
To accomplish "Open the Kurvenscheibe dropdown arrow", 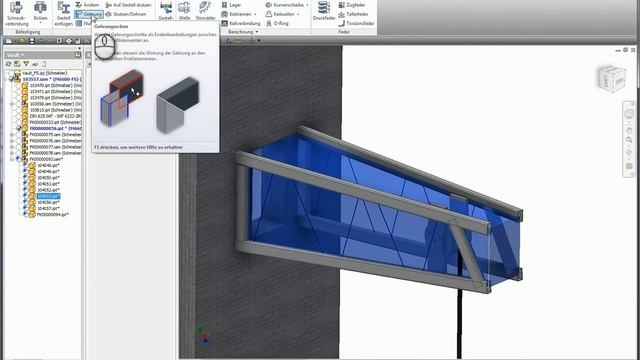I will (x=307, y=5).
